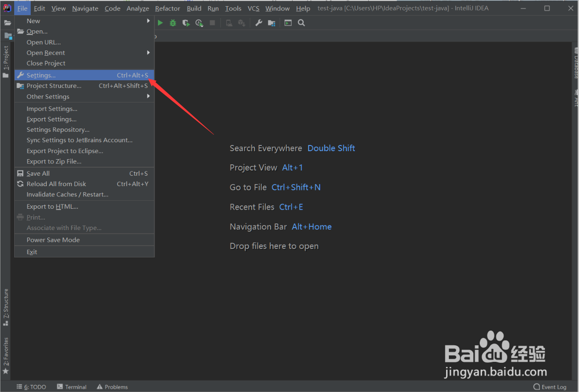The width and height of the screenshot is (579, 392).
Task: Expand the New submenu
Action: click(84, 21)
